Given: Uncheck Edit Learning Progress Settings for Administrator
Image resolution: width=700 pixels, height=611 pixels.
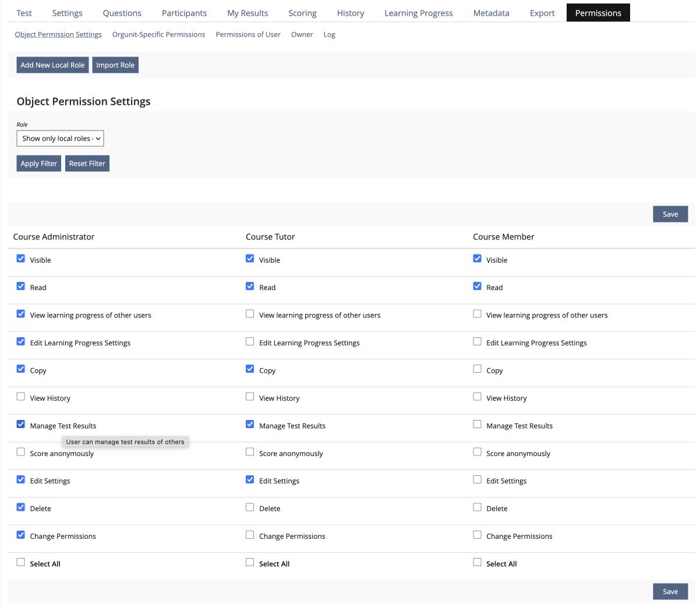Looking at the screenshot, I should click(20, 342).
